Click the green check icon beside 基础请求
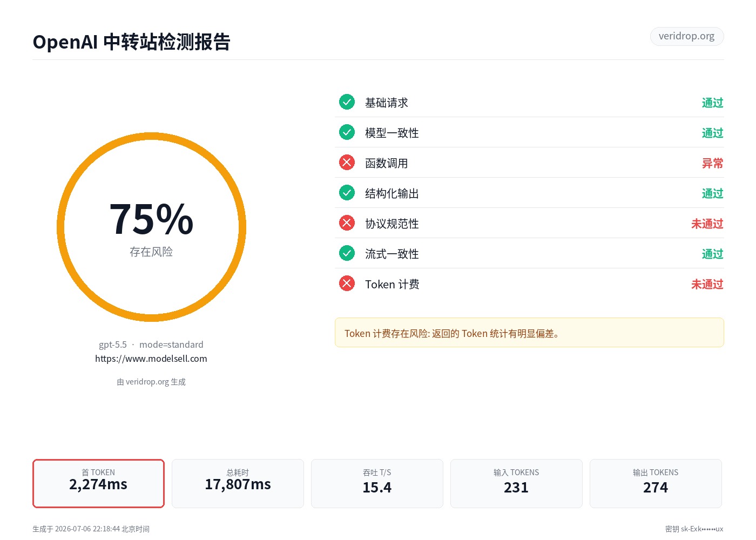 (x=347, y=102)
